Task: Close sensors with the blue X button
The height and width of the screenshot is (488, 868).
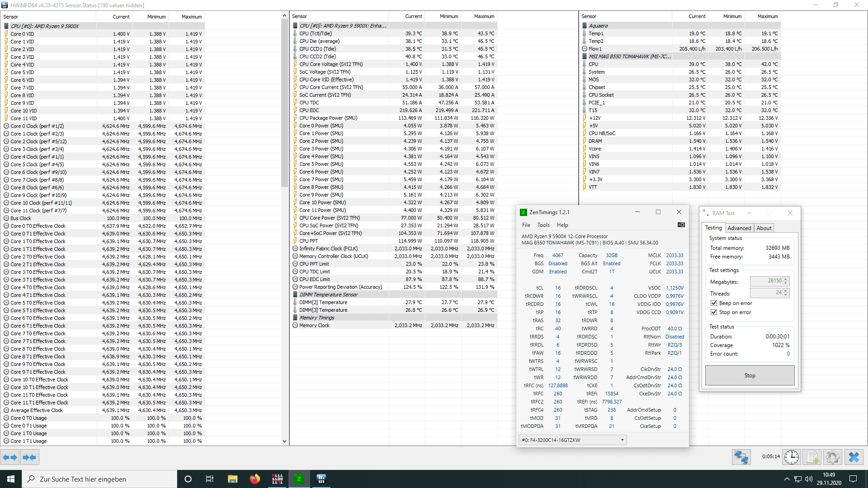Action: pos(854,457)
